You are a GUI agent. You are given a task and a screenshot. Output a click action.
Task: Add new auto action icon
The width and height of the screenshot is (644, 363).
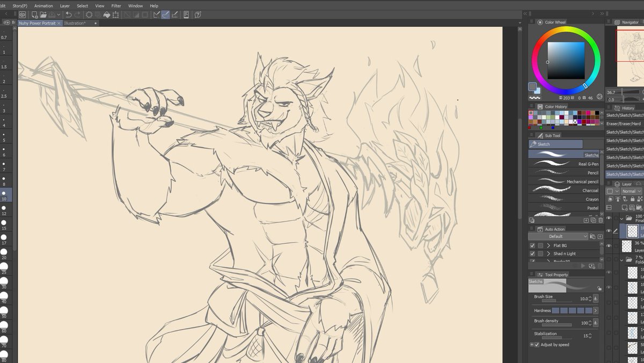[x=592, y=265]
